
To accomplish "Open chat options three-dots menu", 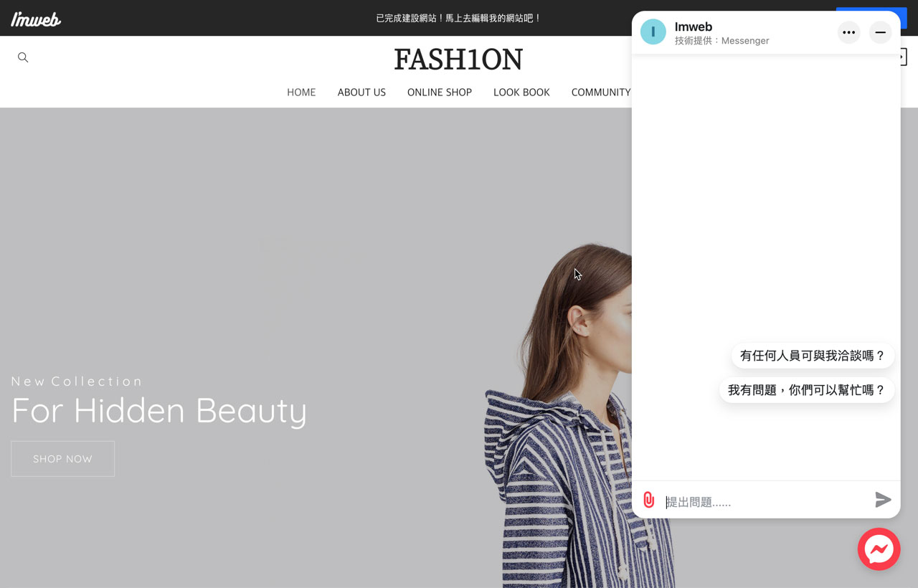I will [x=849, y=32].
